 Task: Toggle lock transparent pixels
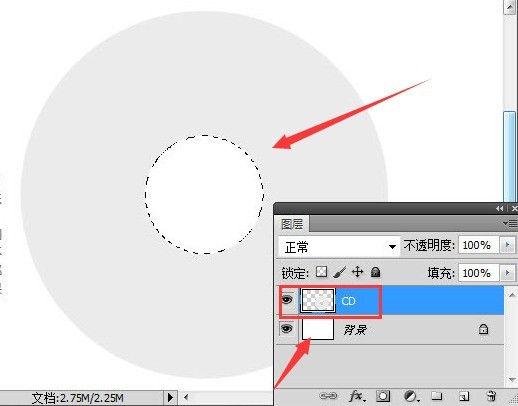click(x=321, y=272)
